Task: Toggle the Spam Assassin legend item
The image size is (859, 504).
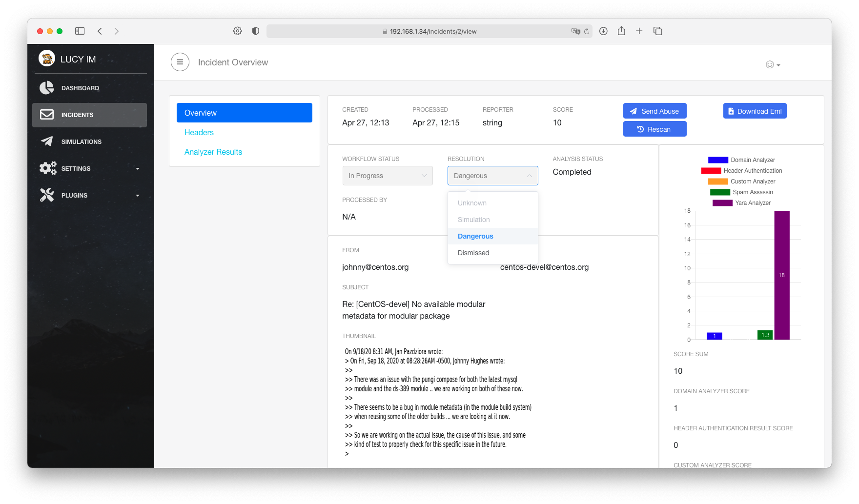Action: (x=741, y=192)
